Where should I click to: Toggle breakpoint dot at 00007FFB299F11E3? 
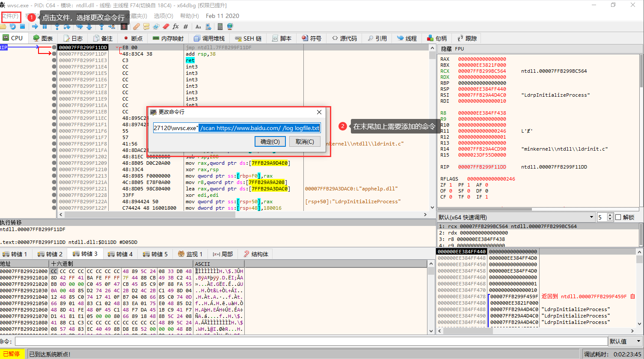[54, 60]
